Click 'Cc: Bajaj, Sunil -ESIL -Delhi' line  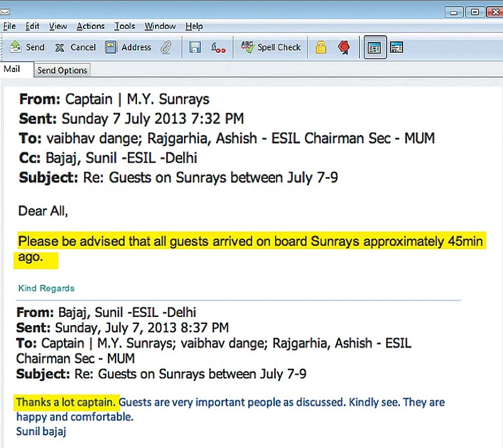click(108, 158)
